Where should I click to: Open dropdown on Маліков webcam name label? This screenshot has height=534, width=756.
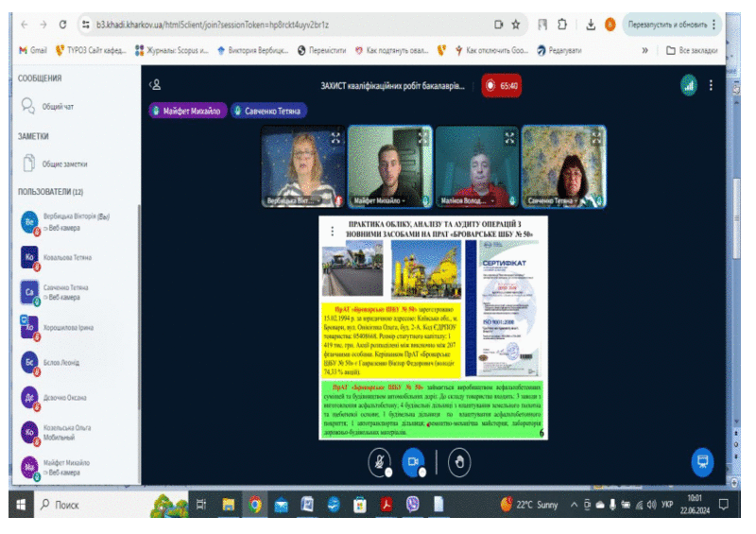point(468,200)
